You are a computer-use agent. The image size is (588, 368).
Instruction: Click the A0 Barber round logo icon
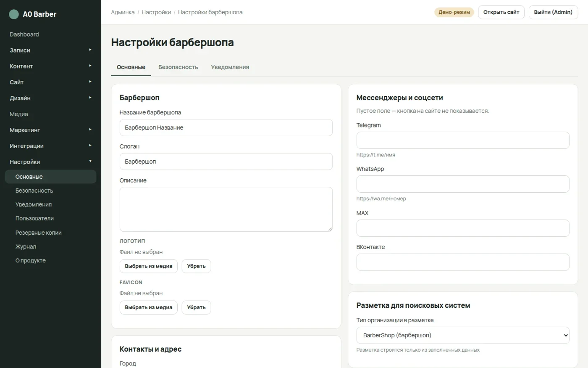pos(14,14)
